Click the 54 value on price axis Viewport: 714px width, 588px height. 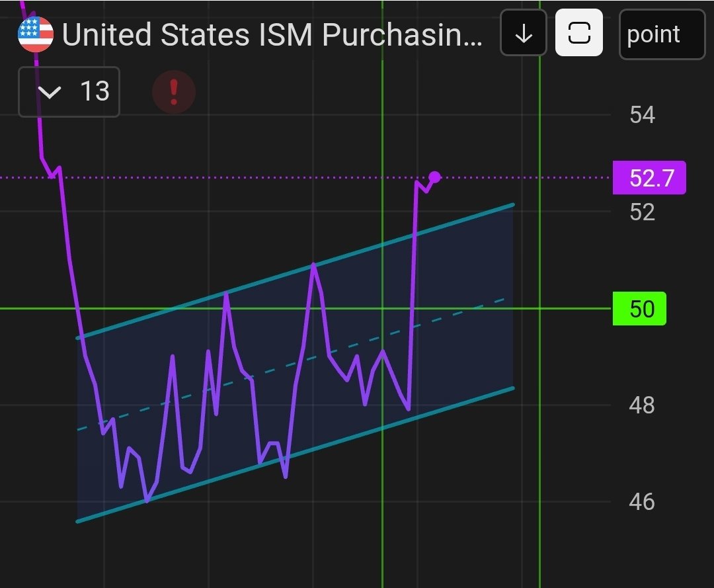[x=643, y=115]
